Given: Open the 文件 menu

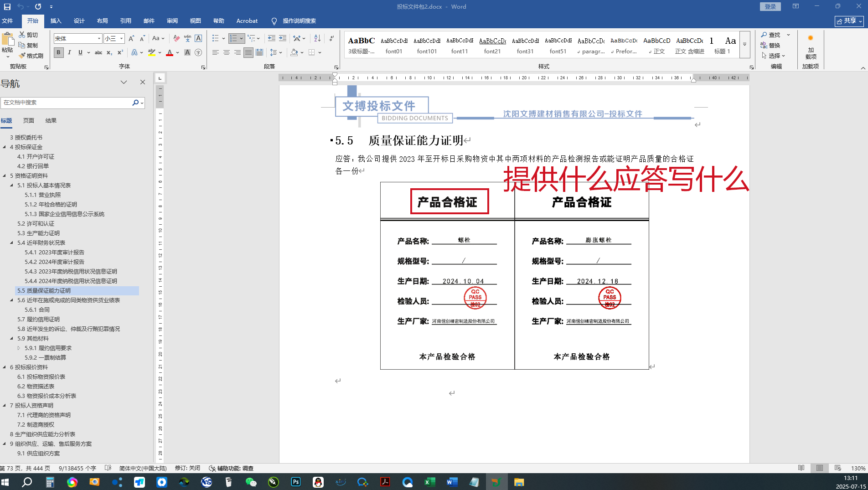Looking at the screenshot, I should 7,21.
